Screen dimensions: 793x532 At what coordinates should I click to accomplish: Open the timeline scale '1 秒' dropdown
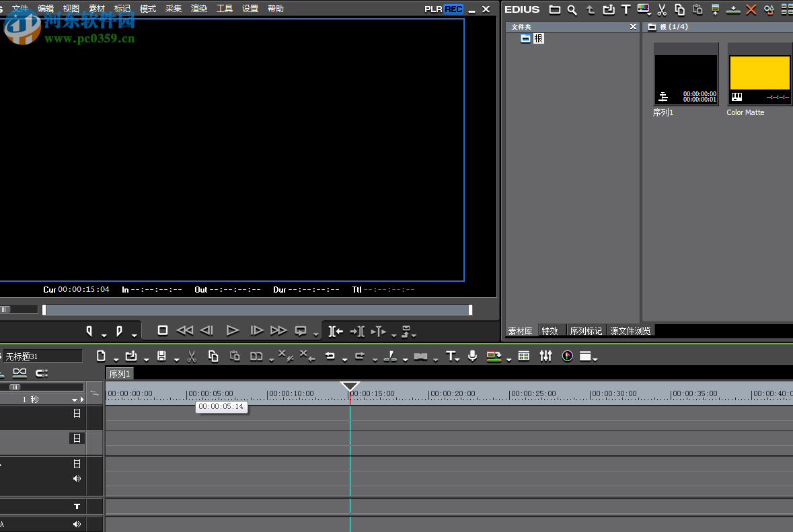coord(74,400)
